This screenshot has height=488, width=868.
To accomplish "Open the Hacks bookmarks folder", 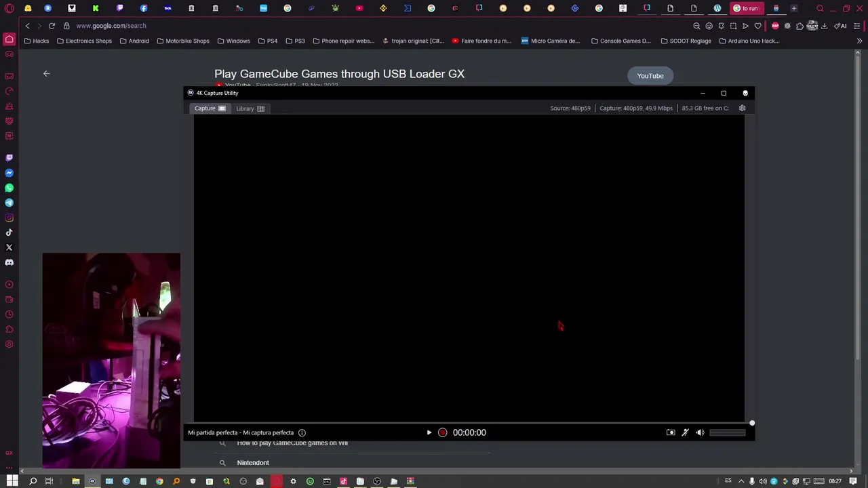I will [36, 41].
